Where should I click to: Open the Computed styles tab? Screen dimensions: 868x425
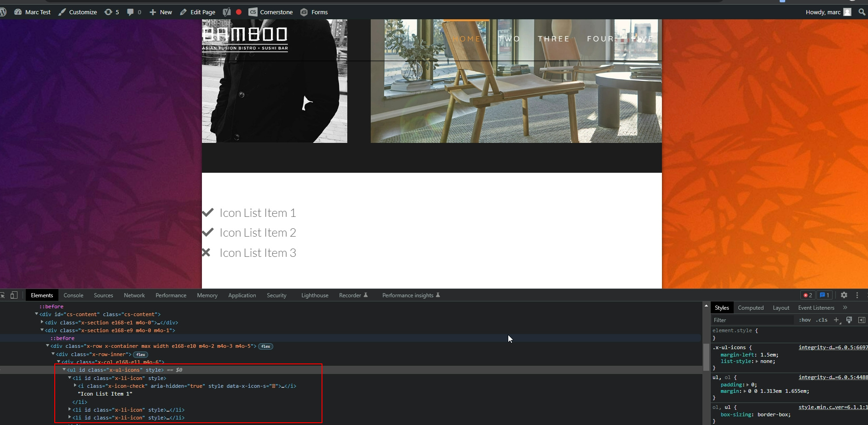tap(750, 308)
